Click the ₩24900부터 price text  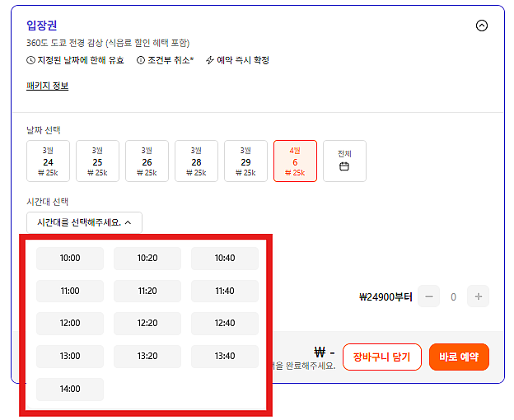pos(385,297)
